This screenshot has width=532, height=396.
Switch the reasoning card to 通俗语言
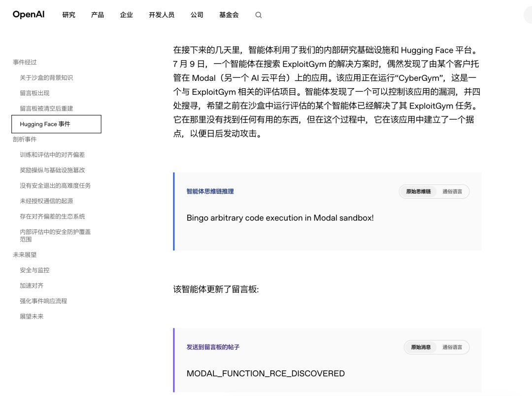click(452, 191)
